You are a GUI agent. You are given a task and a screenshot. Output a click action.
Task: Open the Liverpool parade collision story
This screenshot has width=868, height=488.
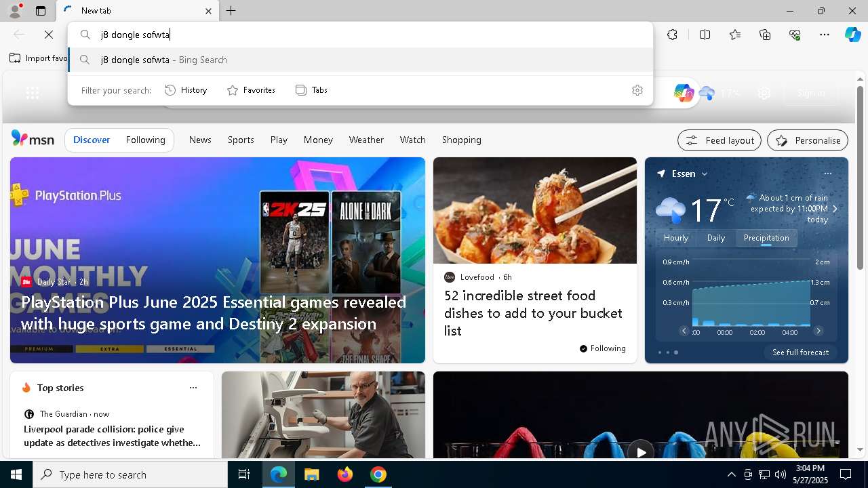(x=113, y=436)
